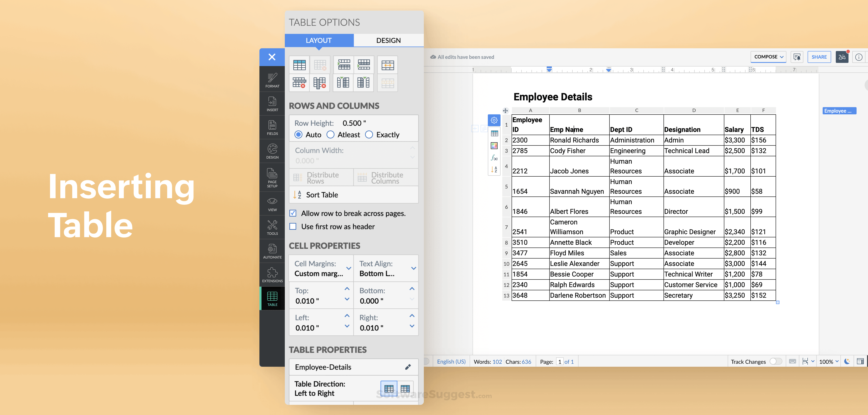The width and height of the screenshot is (868, 415).
Task: Click the Insert Row Above icon
Action: (x=344, y=65)
